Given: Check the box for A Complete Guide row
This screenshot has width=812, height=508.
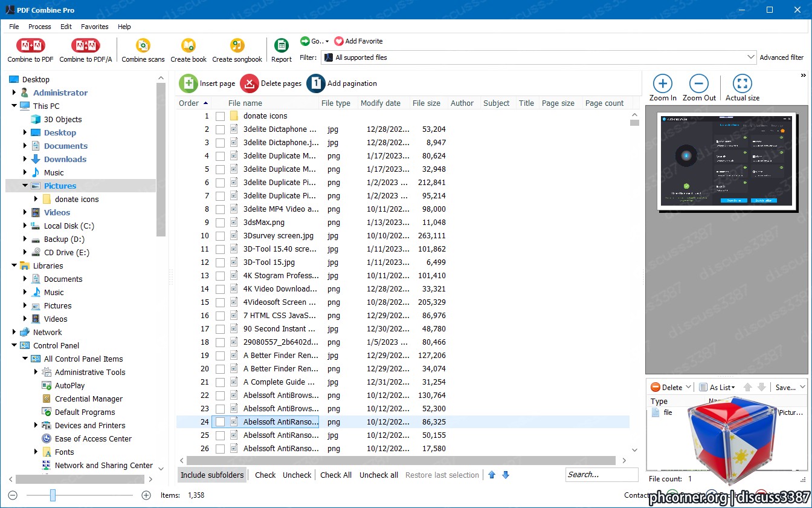Looking at the screenshot, I should pos(220,382).
